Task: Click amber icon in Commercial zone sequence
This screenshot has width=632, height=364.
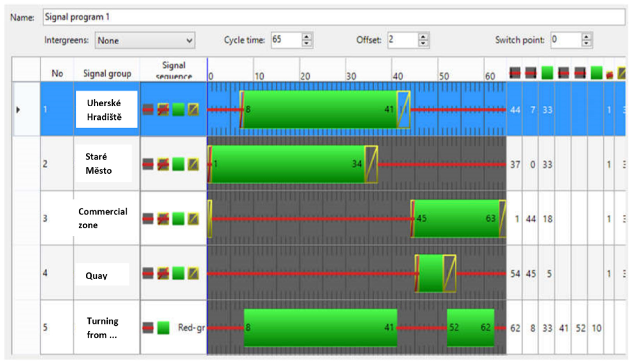Action: point(193,219)
